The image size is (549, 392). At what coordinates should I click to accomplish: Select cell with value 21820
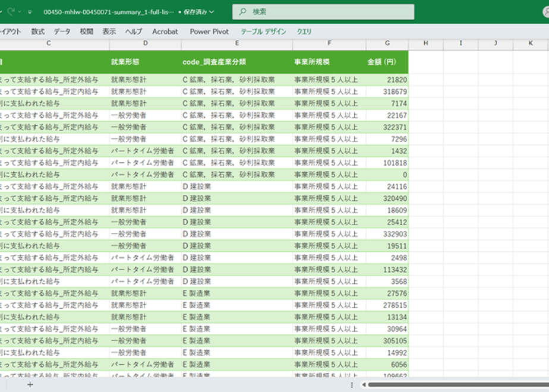point(387,80)
